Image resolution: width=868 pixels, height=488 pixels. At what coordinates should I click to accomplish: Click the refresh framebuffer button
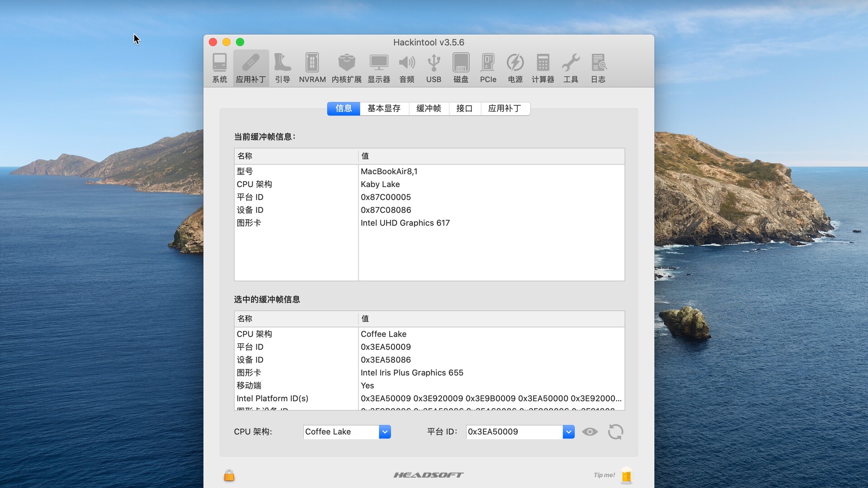[x=616, y=432]
